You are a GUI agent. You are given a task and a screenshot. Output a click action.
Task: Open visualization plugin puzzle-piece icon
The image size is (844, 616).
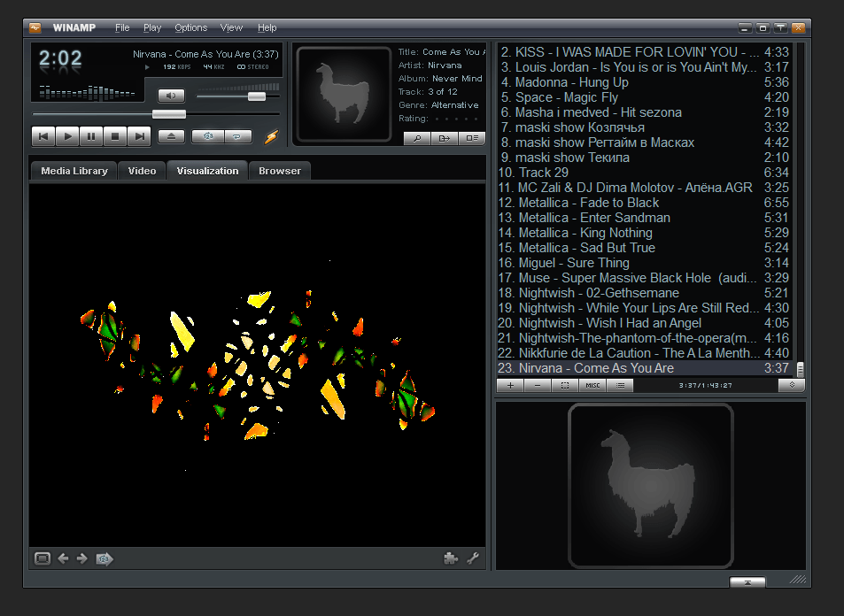click(x=451, y=558)
